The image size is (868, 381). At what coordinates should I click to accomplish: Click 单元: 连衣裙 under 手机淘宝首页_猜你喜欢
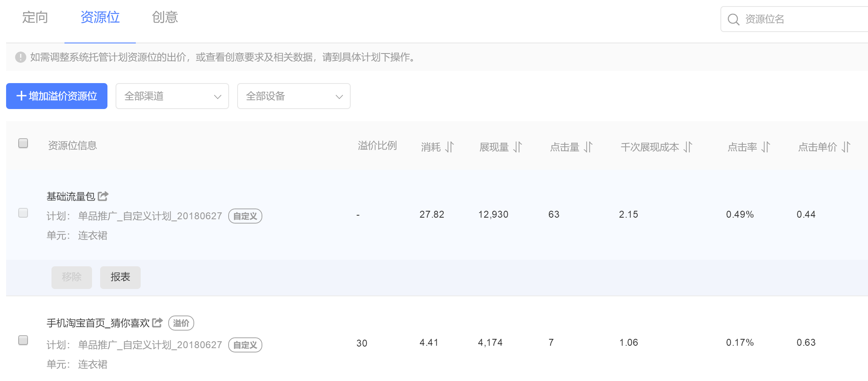[77, 364]
